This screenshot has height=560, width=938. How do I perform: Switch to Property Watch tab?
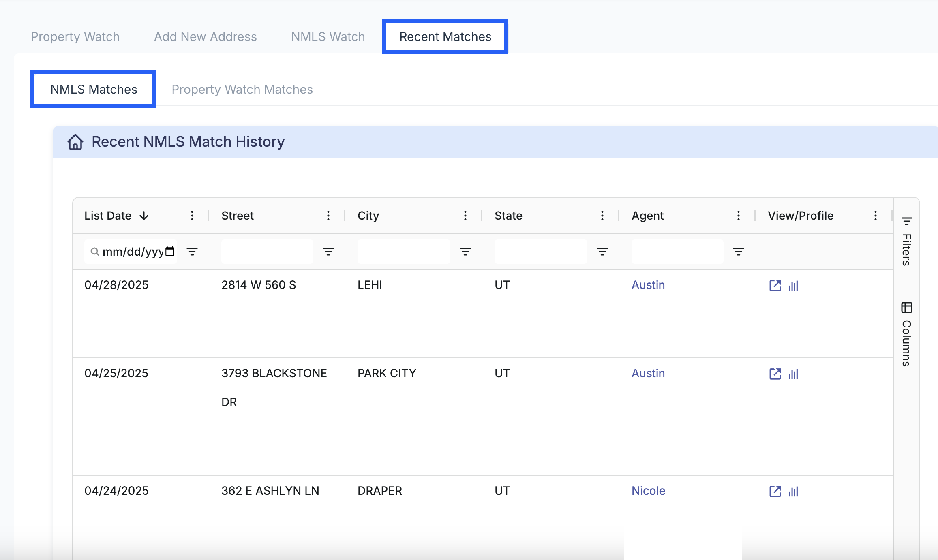tap(75, 37)
